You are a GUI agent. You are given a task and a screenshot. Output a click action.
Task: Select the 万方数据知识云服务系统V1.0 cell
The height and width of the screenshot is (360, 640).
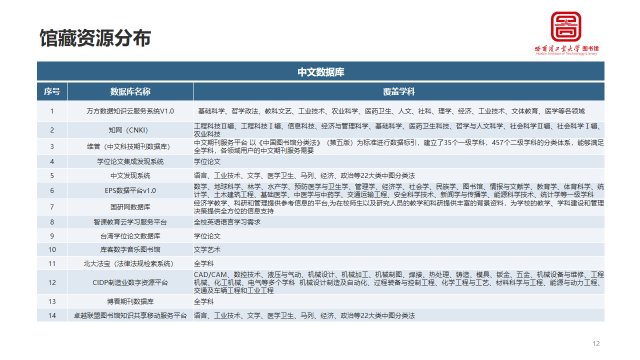coord(130,111)
